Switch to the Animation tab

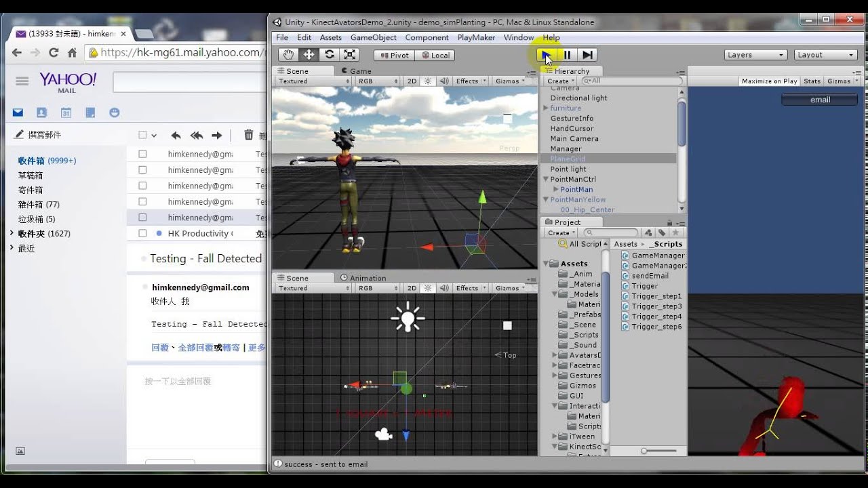(363, 278)
